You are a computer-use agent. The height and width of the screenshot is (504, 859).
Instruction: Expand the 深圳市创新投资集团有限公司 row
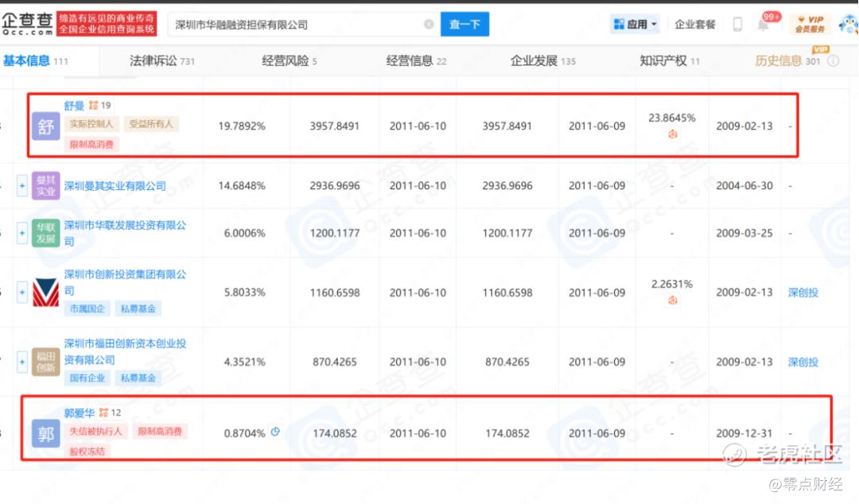(x=22, y=292)
